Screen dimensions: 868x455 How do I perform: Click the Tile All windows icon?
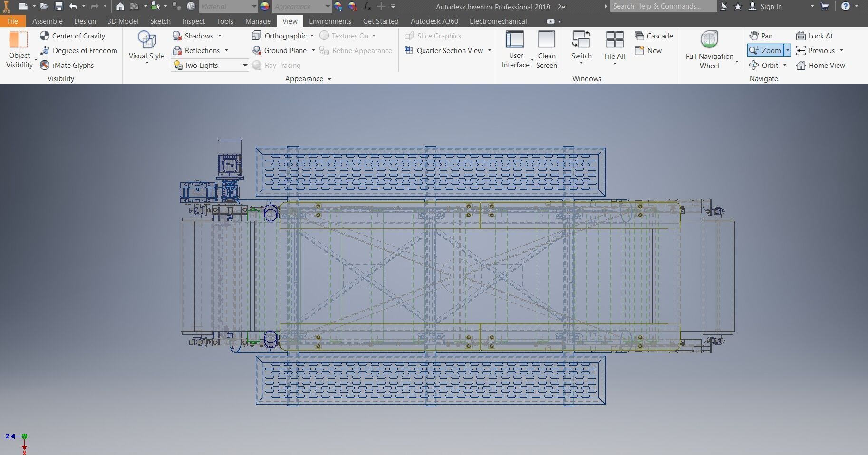[615, 39]
